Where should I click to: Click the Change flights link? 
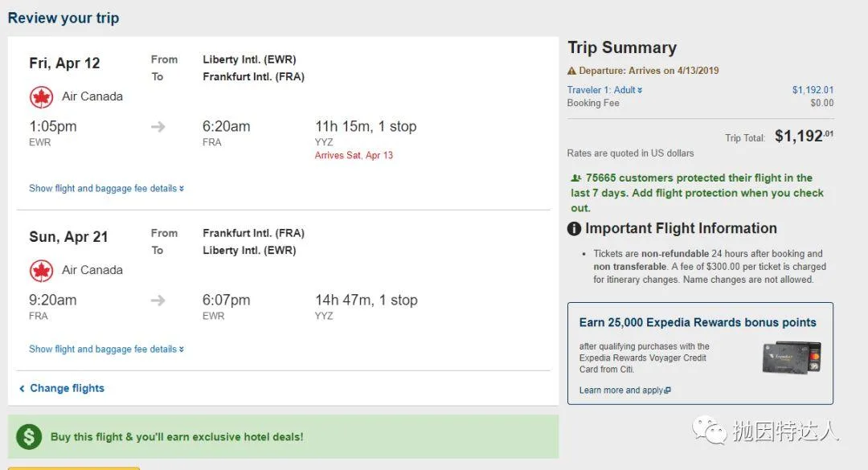point(67,388)
